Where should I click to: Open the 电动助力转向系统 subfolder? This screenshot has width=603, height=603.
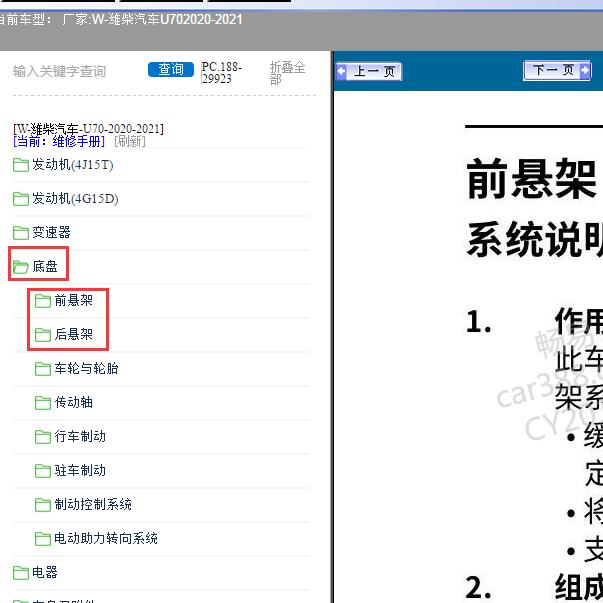pos(106,538)
